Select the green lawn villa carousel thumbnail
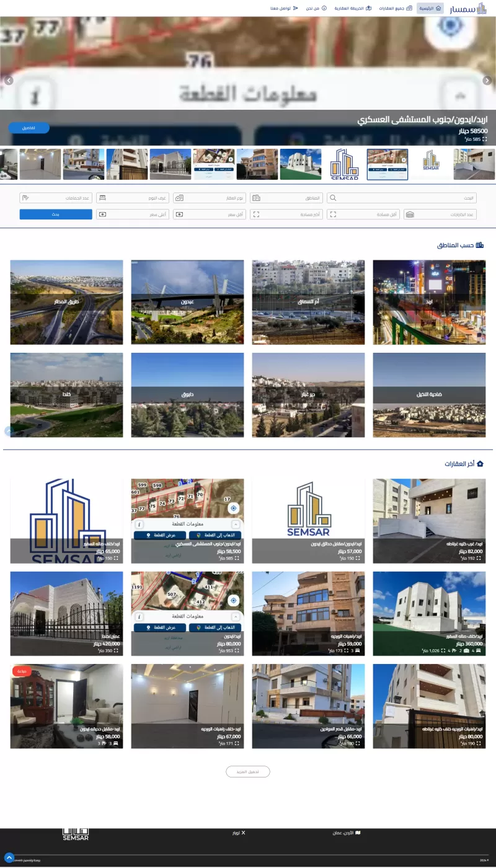The width and height of the screenshot is (496, 868). tap(301, 164)
